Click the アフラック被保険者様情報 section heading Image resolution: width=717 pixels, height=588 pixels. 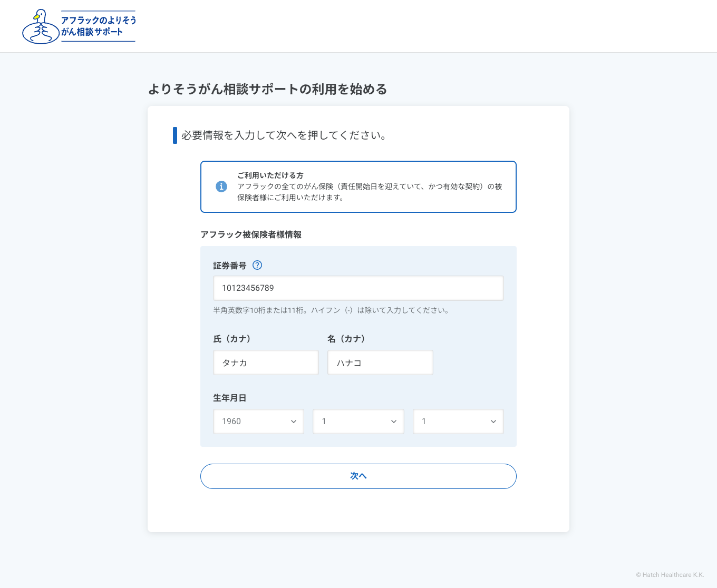pos(251,235)
